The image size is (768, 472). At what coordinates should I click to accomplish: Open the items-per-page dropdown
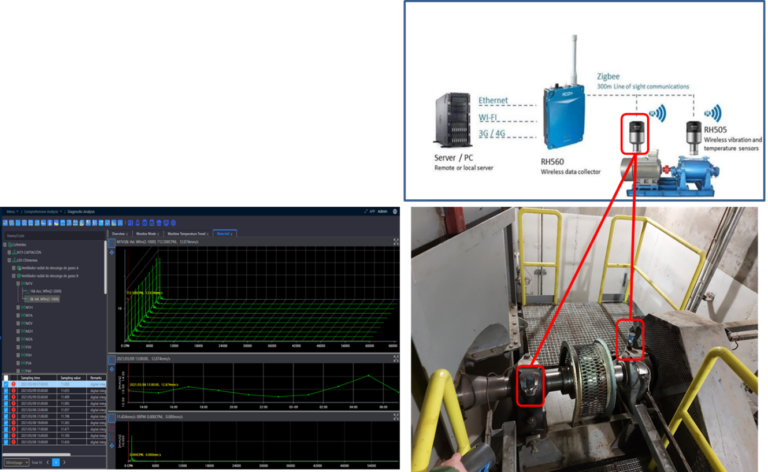coord(17,462)
